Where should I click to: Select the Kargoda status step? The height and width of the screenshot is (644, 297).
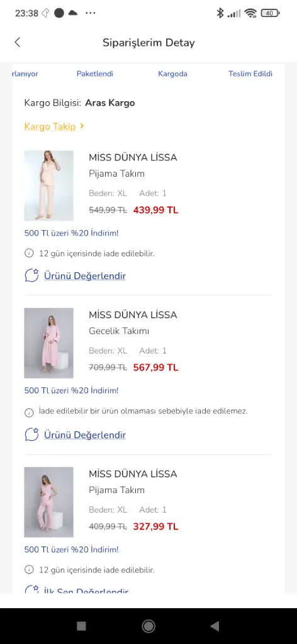(172, 74)
